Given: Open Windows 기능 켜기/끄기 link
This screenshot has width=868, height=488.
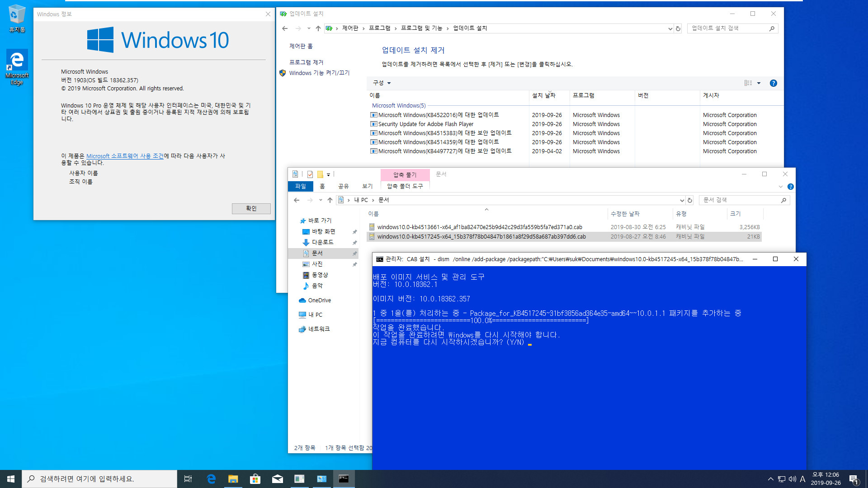Looking at the screenshot, I should (319, 73).
